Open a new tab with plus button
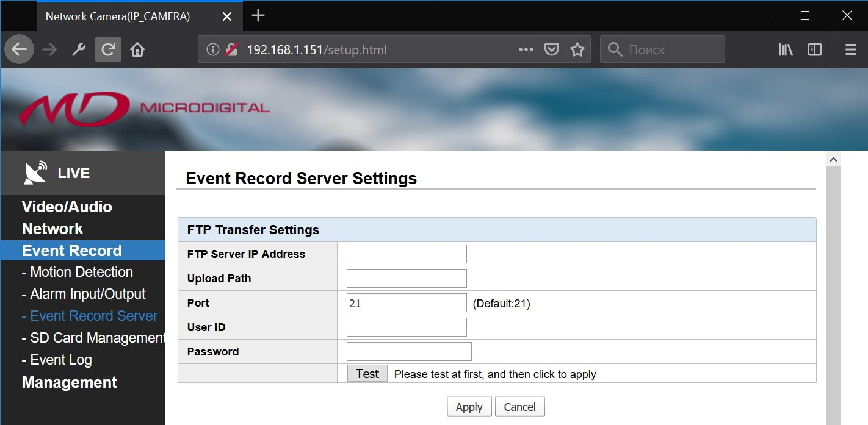Screen dimensions: 868x425 (x=258, y=16)
